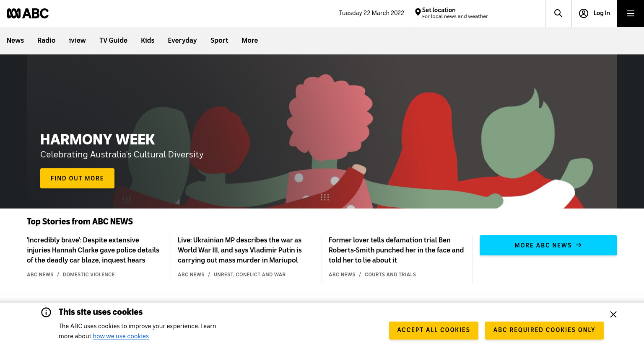Go to the Sport section
This screenshot has width=644, height=345.
pyautogui.click(x=219, y=41)
